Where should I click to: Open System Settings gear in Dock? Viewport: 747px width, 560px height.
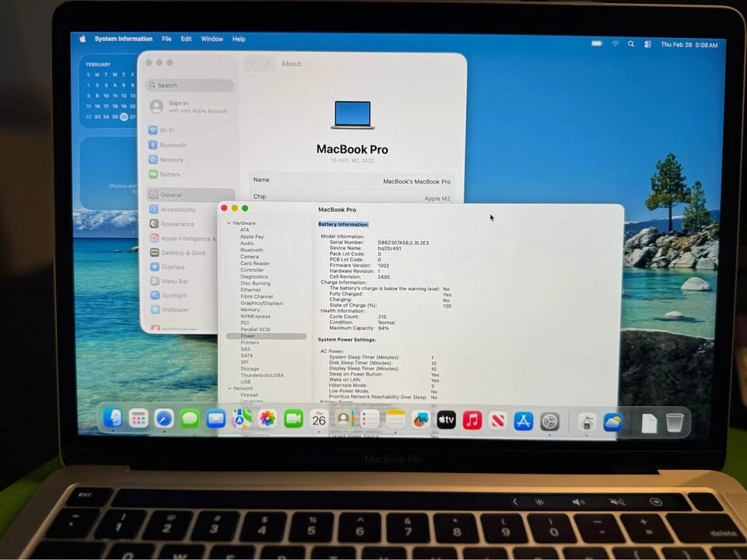click(x=549, y=421)
